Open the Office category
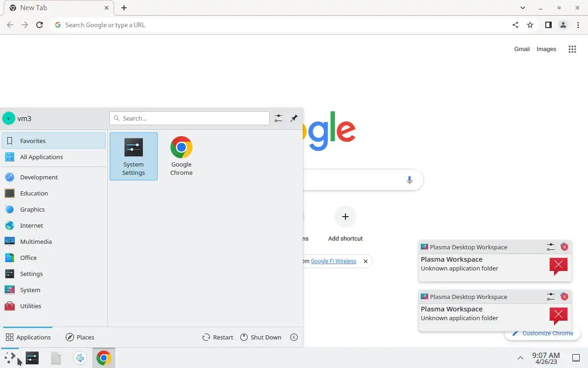The width and height of the screenshot is (588, 368). tap(54, 258)
